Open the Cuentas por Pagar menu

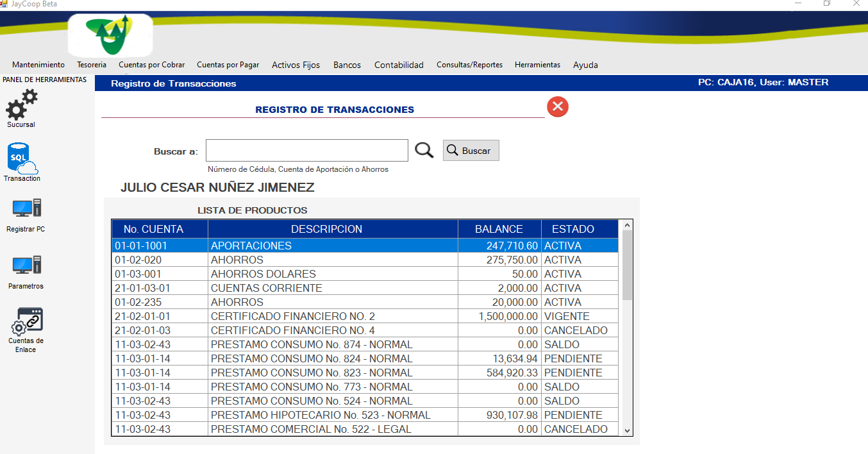tap(228, 65)
